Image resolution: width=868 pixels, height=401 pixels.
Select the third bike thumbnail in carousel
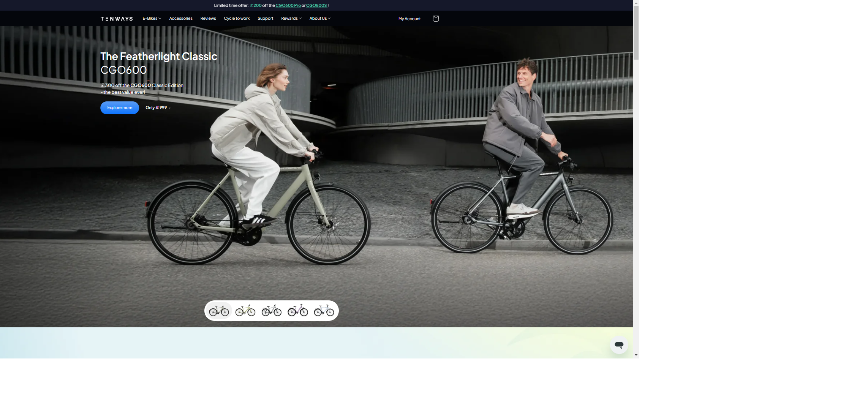coord(272,311)
